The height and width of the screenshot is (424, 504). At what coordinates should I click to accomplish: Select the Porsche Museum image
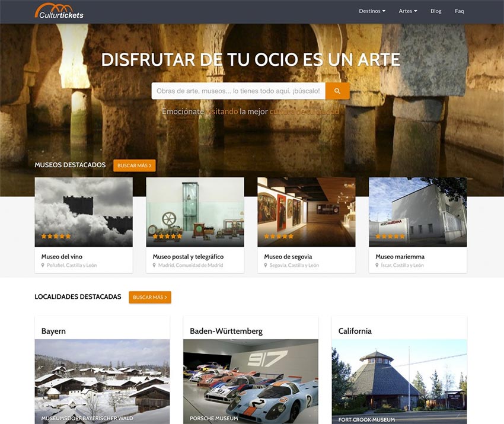251,380
